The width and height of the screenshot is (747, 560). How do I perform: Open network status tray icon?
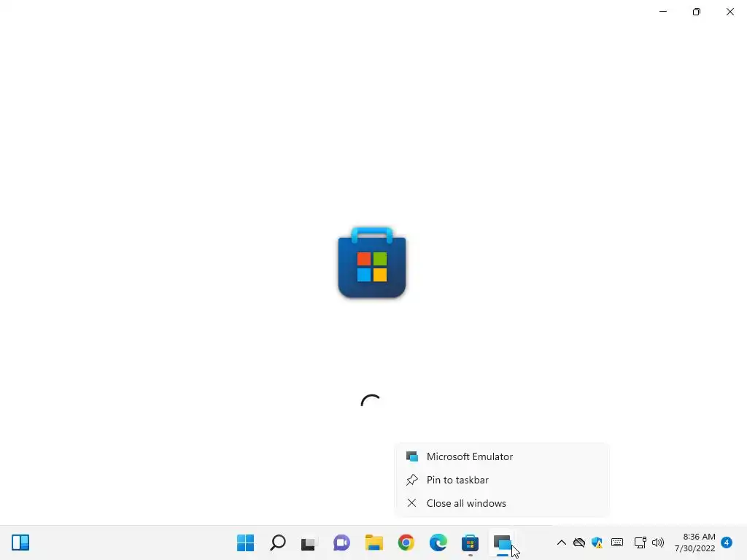pyautogui.click(x=640, y=542)
